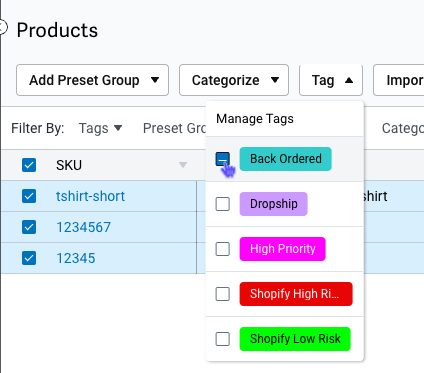Toggle the Back Ordered tag checkbox
This screenshot has width=424, height=373.
[222, 159]
